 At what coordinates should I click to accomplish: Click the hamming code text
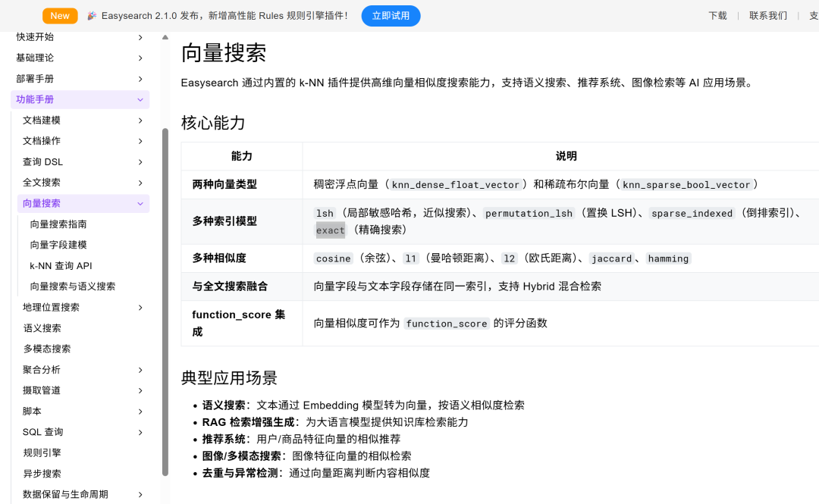pos(668,258)
